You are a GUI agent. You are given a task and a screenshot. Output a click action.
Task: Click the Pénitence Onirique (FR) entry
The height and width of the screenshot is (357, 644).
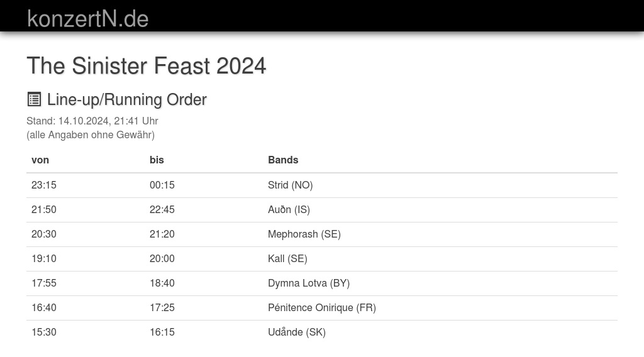pos(321,307)
